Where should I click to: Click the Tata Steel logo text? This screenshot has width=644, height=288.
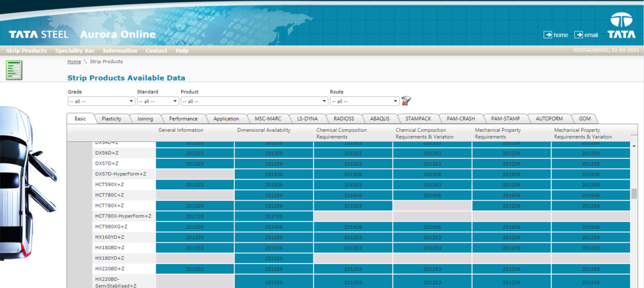[x=38, y=34]
